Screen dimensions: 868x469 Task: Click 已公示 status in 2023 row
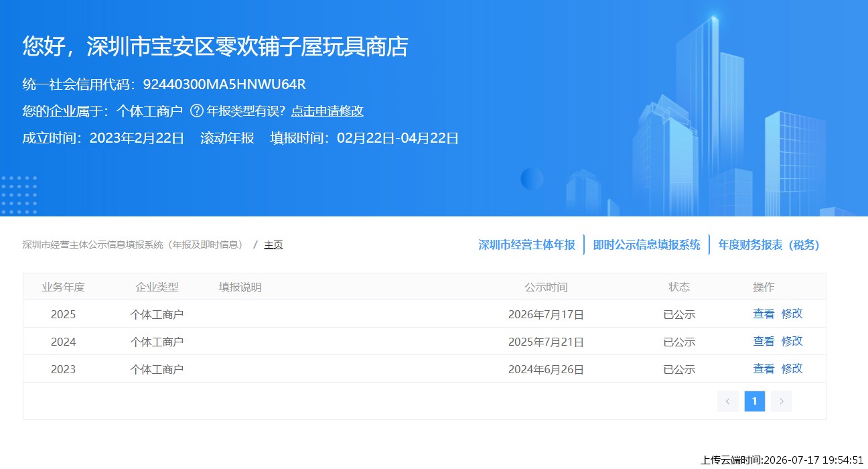click(679, 370)
